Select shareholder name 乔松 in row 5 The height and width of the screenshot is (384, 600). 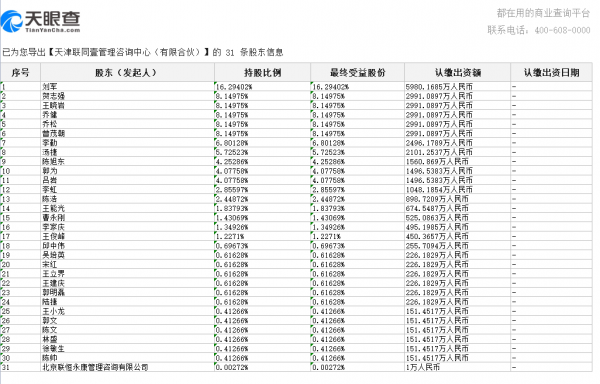(x=49, y=124)
